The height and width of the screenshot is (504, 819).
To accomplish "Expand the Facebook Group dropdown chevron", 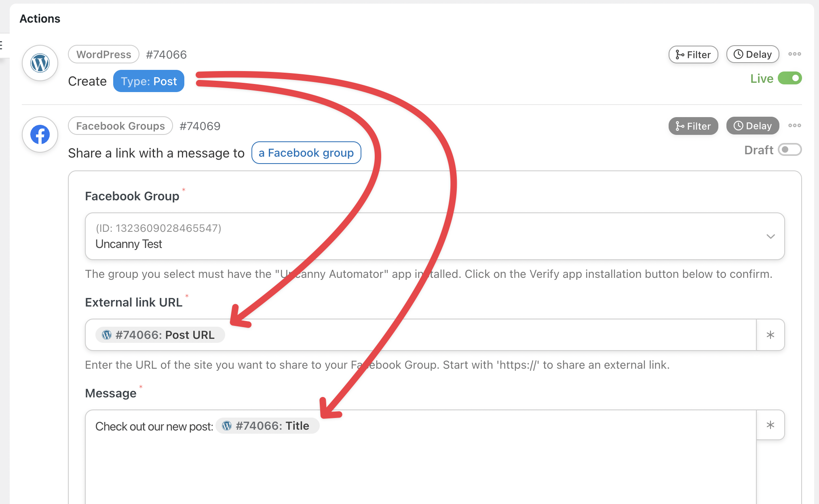I will click(x=770, y=236).
